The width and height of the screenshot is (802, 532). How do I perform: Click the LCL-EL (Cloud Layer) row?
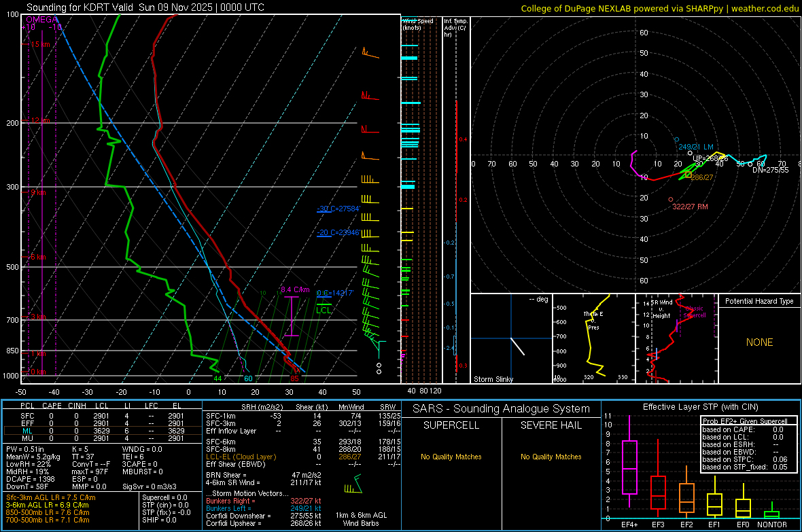[x=303, y=457]
